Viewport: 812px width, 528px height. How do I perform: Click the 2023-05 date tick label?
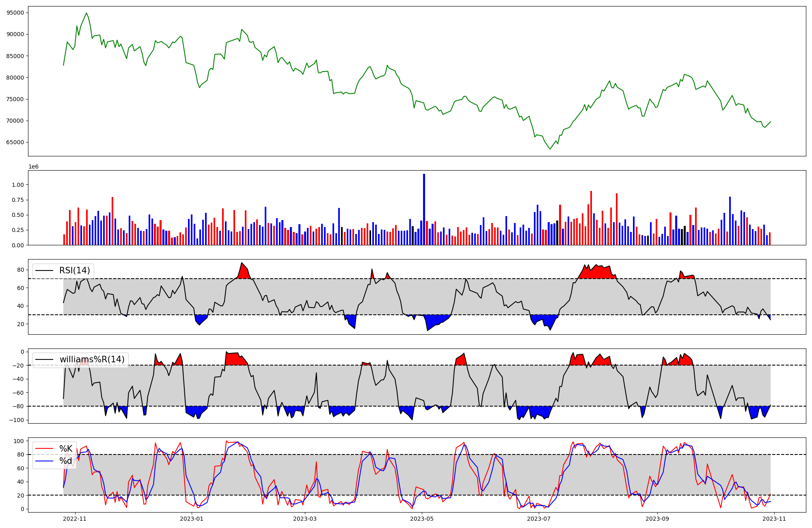422,519
